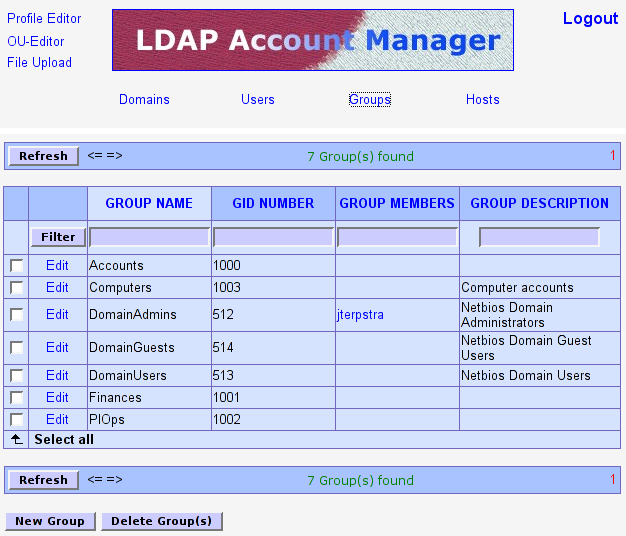
Task: Edit the Computers group
Action: click(57, 288)
